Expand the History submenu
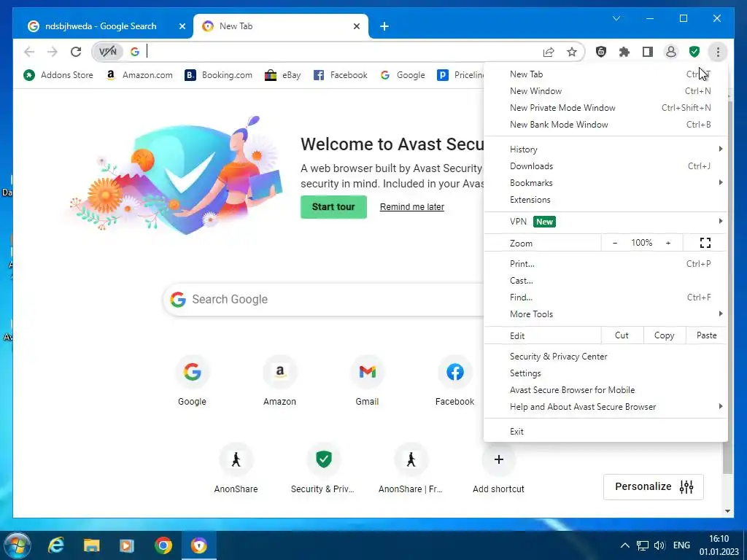Viewport: 747px width, 560px height. tap(605, 149)
